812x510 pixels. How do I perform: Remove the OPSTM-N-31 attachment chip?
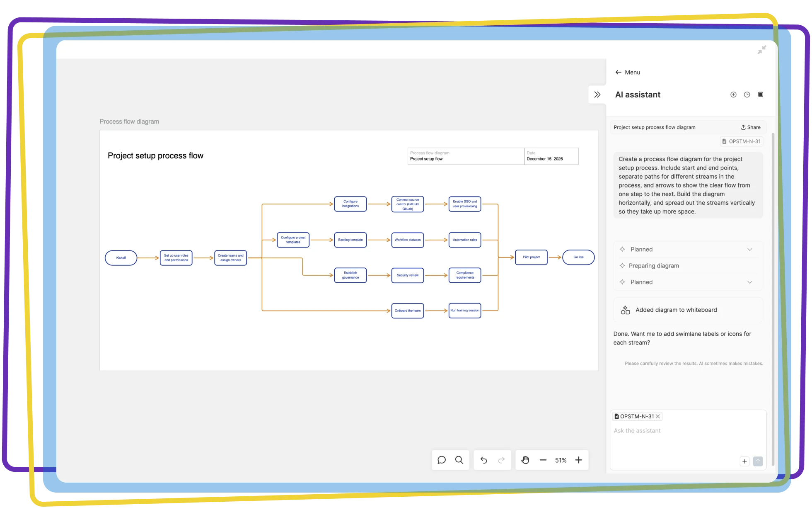point(657,416)
